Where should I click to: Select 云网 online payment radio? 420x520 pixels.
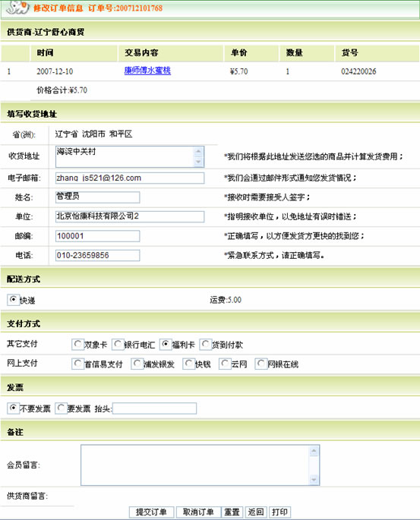pyautogui.click(x=225, y=364)
